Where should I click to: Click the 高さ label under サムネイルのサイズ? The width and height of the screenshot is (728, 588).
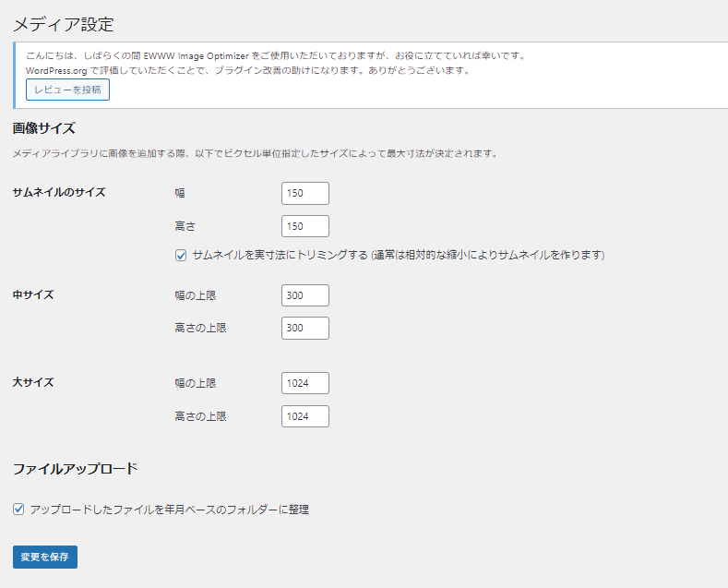pyautogui.click(x=185, y=226)
